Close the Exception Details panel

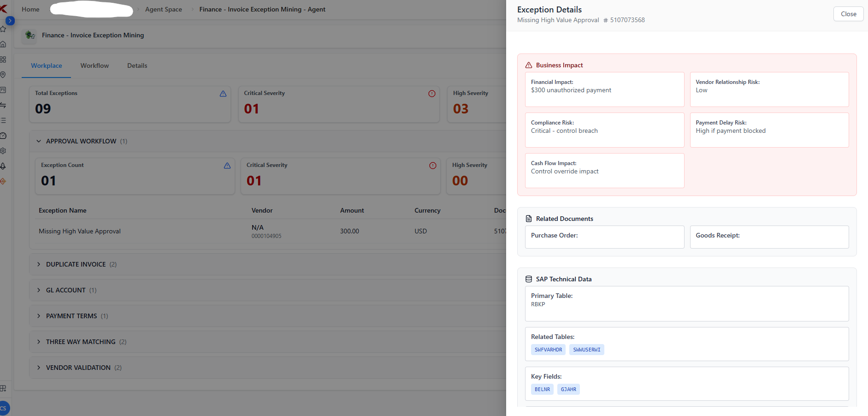848,14
